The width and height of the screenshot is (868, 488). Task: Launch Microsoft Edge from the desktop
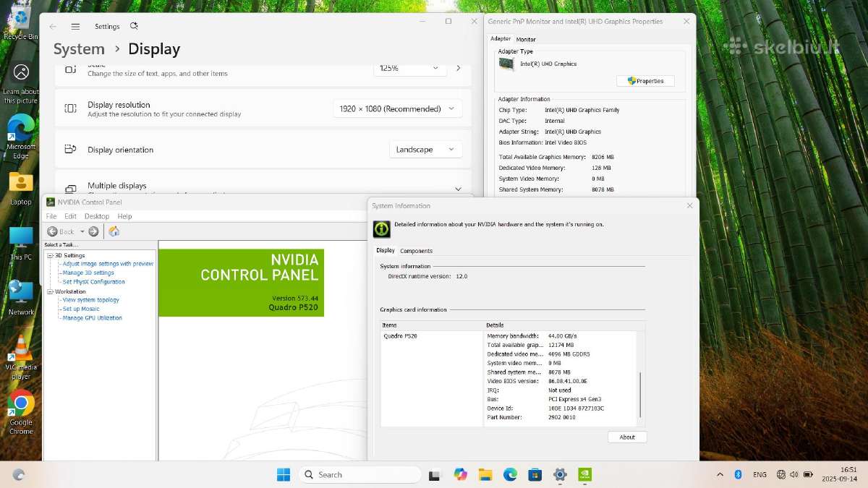pyautogui.click(x=21, y=136)
